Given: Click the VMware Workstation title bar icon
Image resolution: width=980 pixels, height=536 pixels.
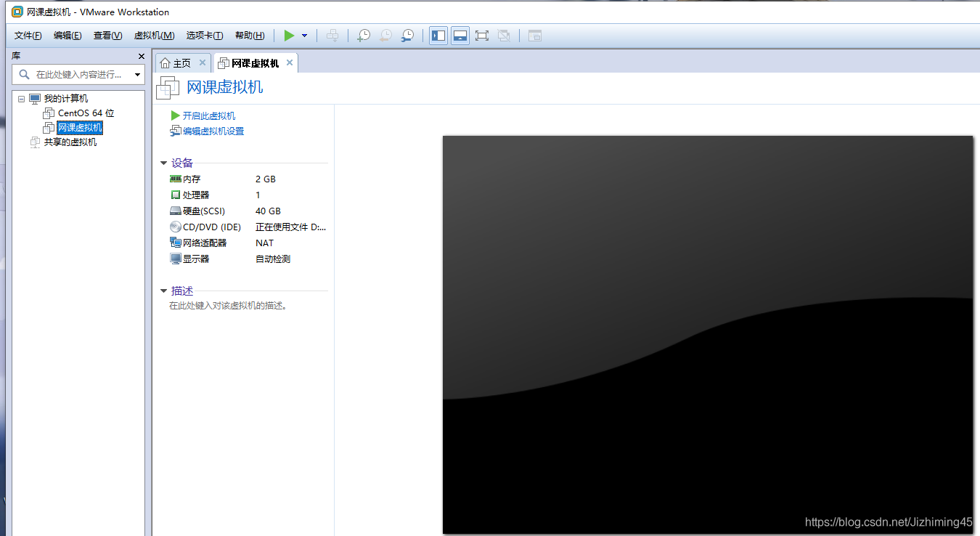Looking at the screenshot, I should point(17,12).
